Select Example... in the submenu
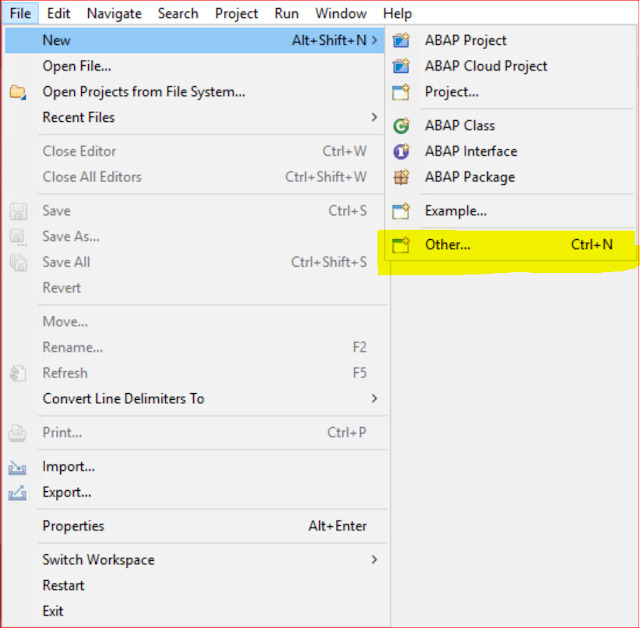This screenshot has height=628, width=640. [x=512, y=211]
